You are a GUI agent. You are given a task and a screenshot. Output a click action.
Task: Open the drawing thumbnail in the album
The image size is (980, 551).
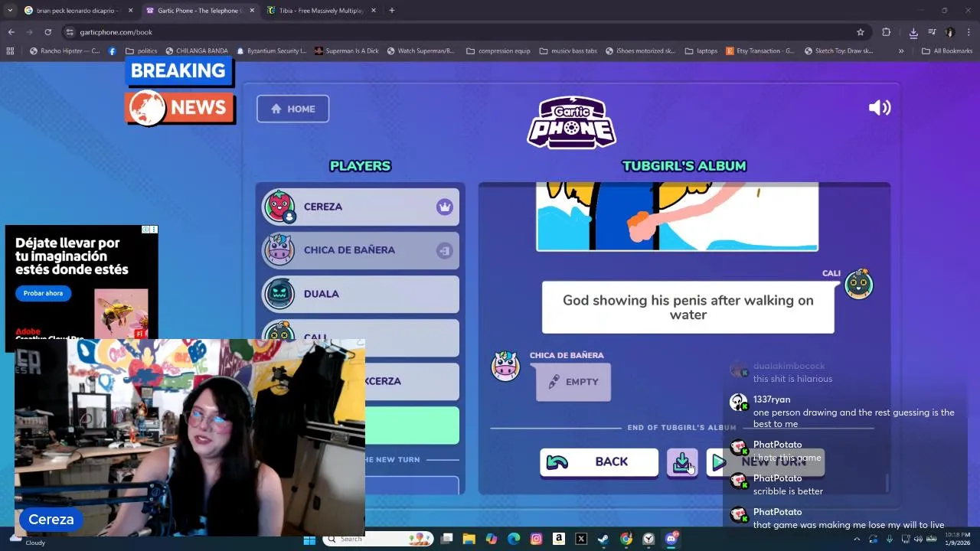[677, 217]
